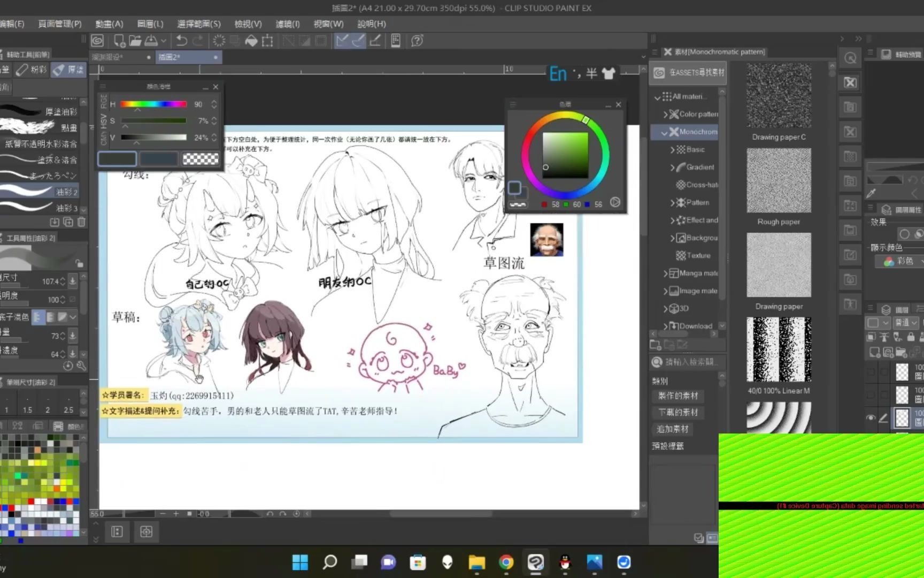Viewport: 924px width, 578px height.
Task: Select the 40/0 100% Linear M material
Action: coord(779,349)
